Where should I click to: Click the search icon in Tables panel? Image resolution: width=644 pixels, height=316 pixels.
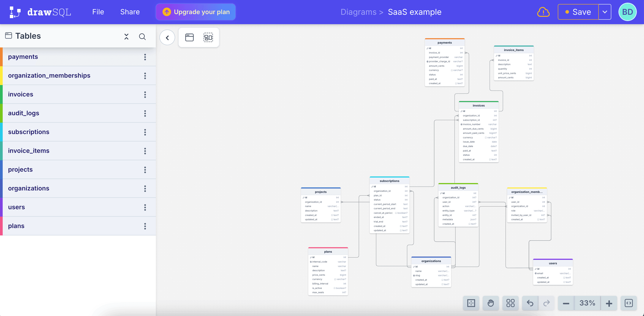(142, 37)
